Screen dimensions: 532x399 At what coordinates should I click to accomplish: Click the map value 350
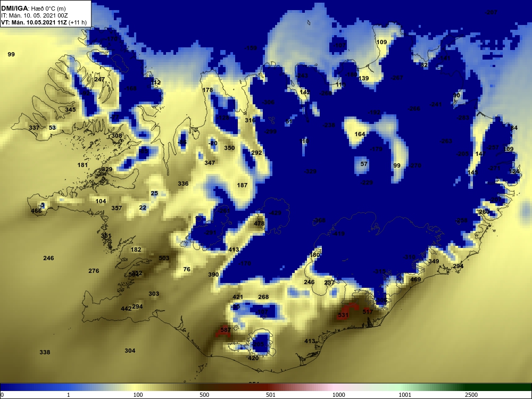pyautogui.click(x=229, y=148)
